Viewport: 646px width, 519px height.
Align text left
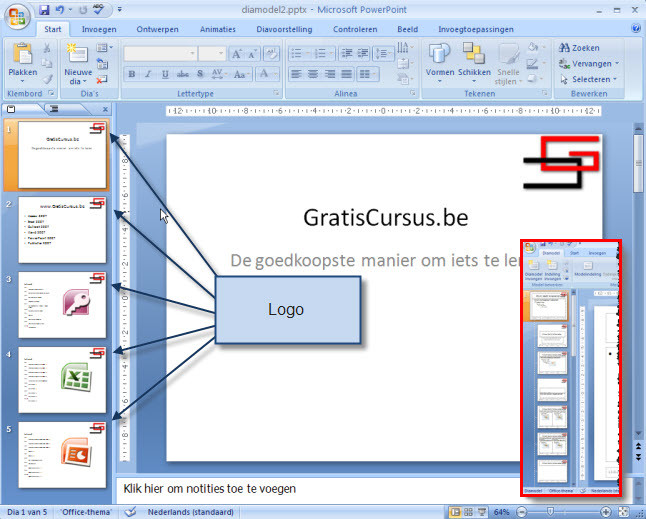(296, 75)
